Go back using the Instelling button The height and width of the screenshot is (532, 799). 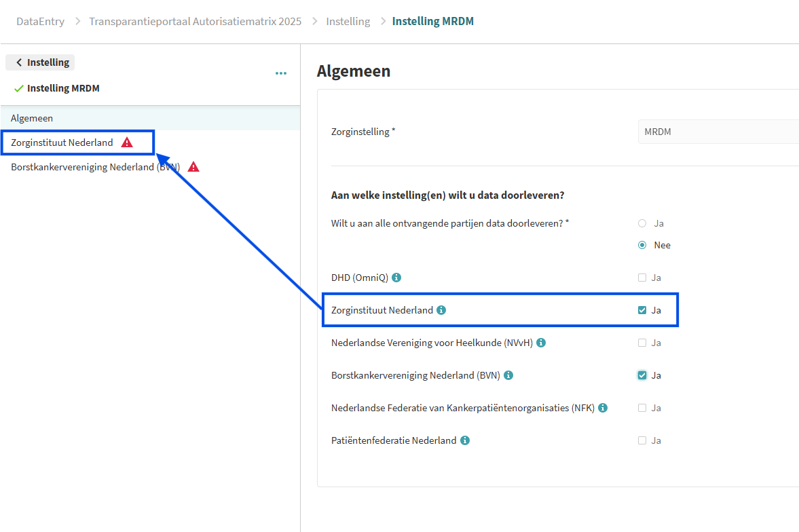click(x=41, y=62)
